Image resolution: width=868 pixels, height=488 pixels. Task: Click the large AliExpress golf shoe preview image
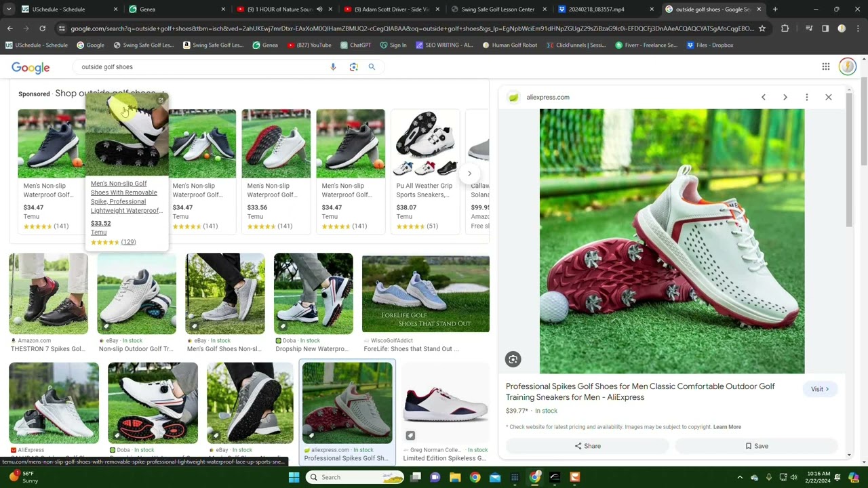coord(672,241)
